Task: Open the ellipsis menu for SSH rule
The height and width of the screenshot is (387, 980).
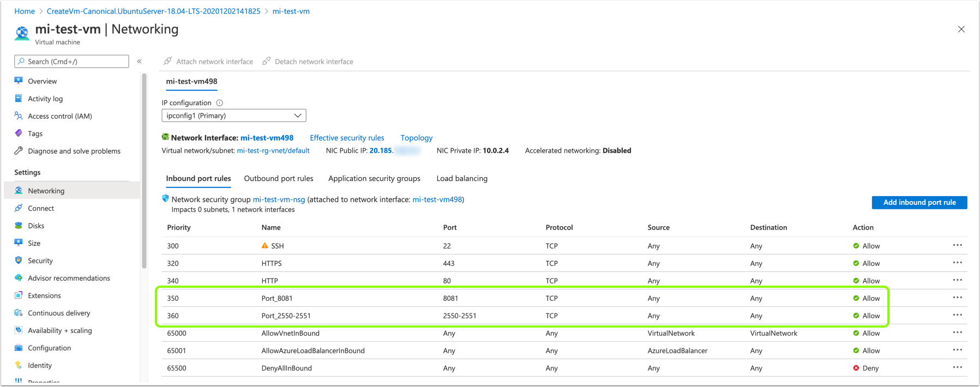Action: coord(957,245)
